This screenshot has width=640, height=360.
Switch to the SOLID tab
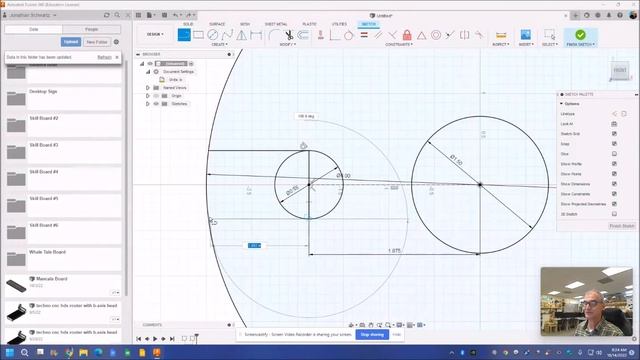(x=188, y=24)
